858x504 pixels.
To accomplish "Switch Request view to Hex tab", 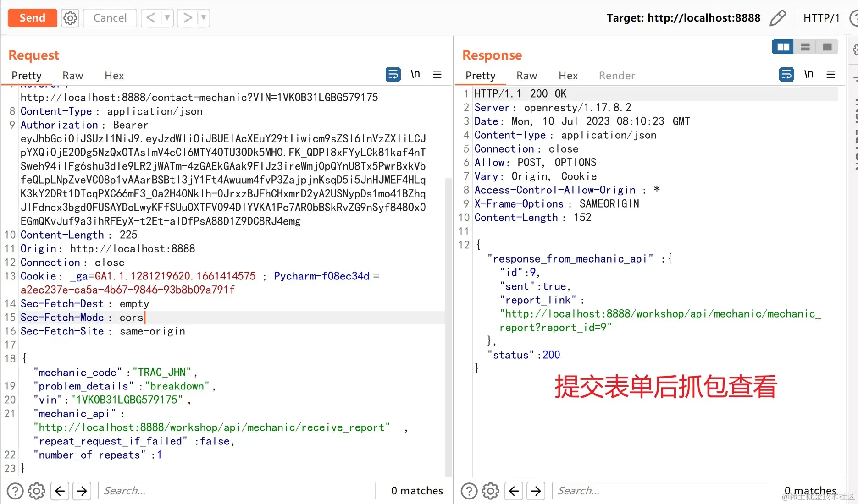I will 114,76.
